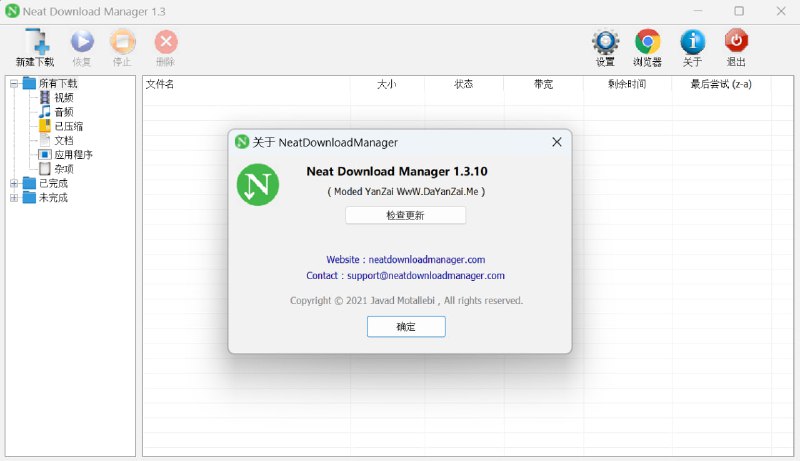Click the green N logo in About dialog

tap(258, 185)
